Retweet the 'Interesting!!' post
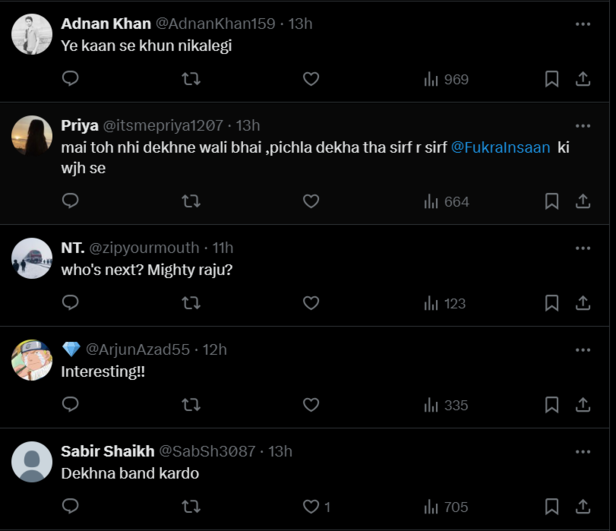 (x=191, y=405)
